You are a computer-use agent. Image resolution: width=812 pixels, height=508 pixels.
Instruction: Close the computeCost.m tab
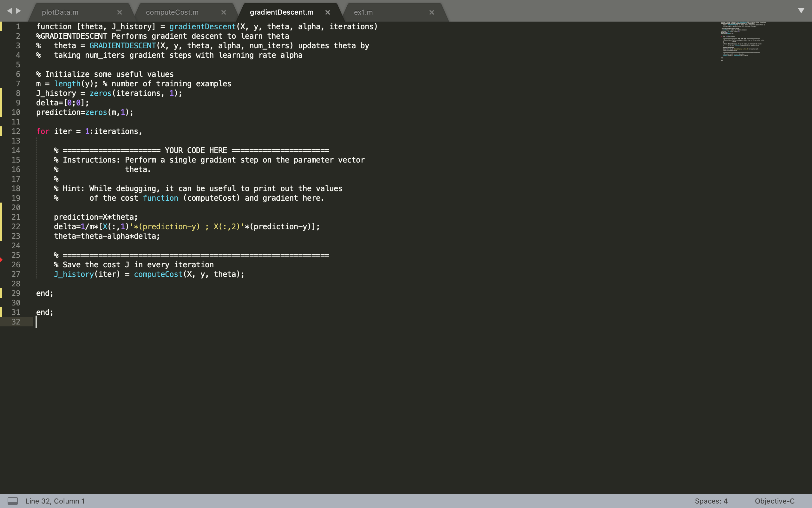224,12
